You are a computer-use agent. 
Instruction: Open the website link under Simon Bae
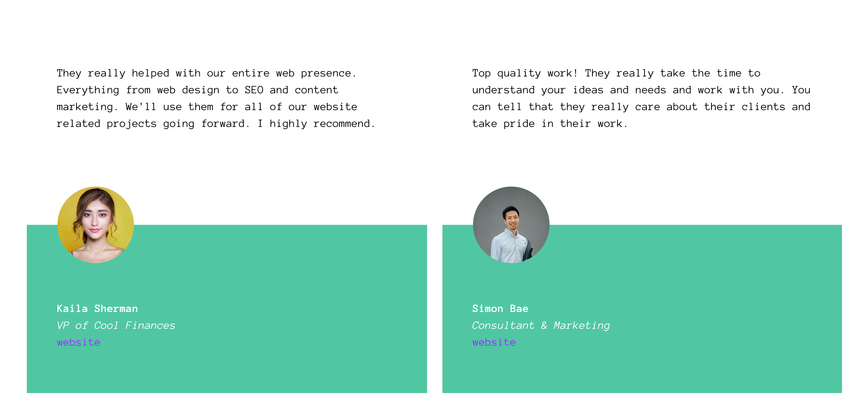(494, 342)
